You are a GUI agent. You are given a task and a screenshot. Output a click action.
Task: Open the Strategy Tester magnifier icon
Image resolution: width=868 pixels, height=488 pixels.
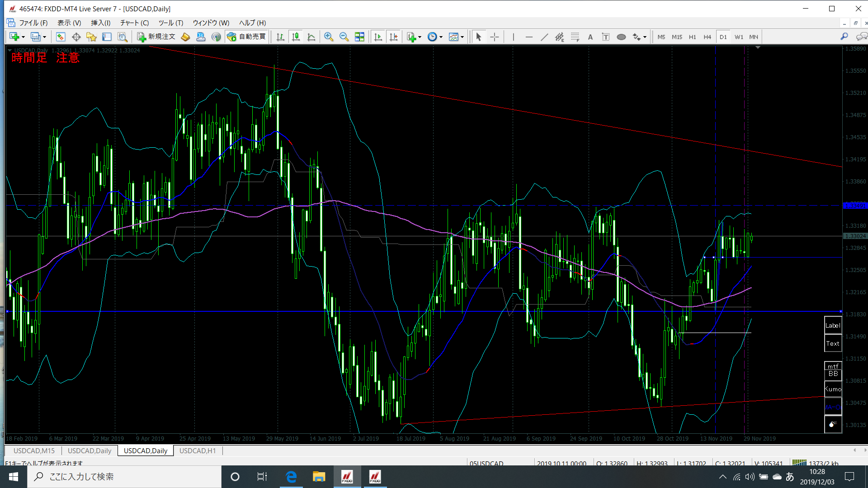pos(122,37)
